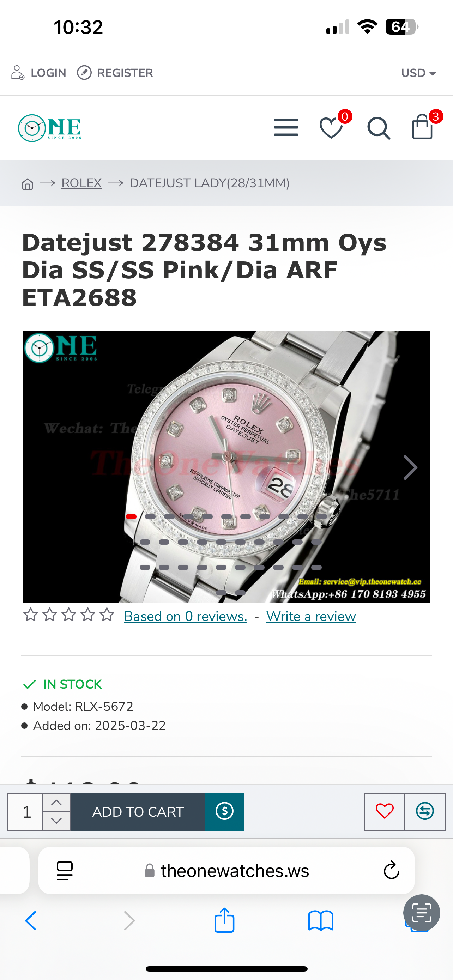
Task: Open Safari bookmarks book icon
Action: tap(321, 921)
